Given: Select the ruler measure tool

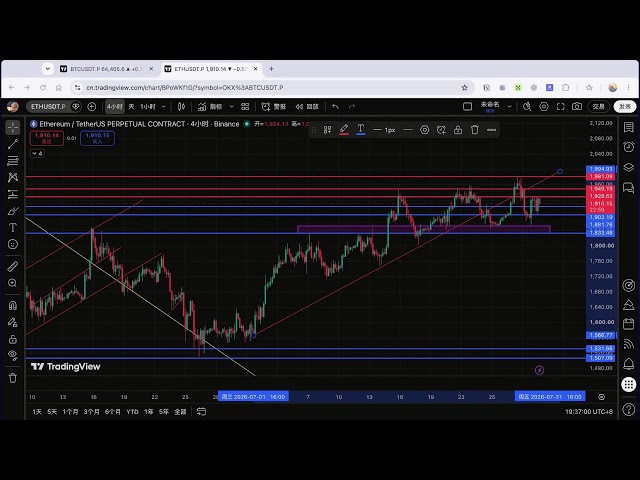Looking at the screenshot, I should pos(13,266).
